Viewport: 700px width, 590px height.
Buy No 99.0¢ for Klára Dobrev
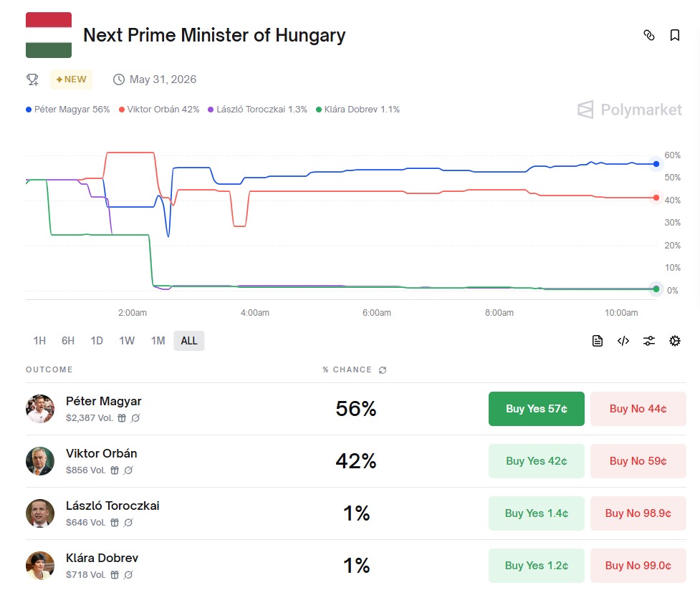pyautogui.click(x=638, y=566)
